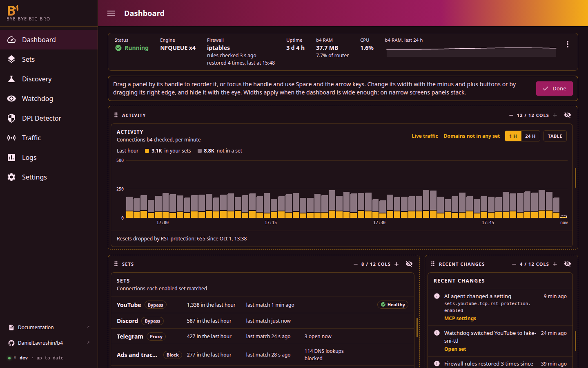
Task: Select the YouTube set row
Action: 262,305
